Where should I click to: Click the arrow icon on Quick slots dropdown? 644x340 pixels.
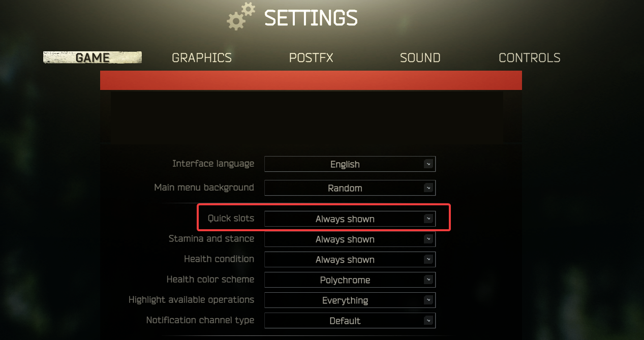[x=428, y=219]
